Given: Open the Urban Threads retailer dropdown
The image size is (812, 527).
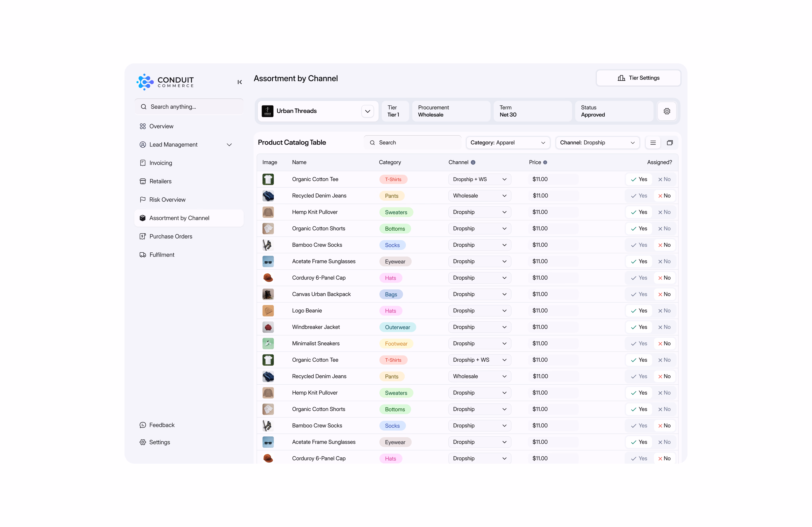Looking at the screenshot, I should pos(368,111).
